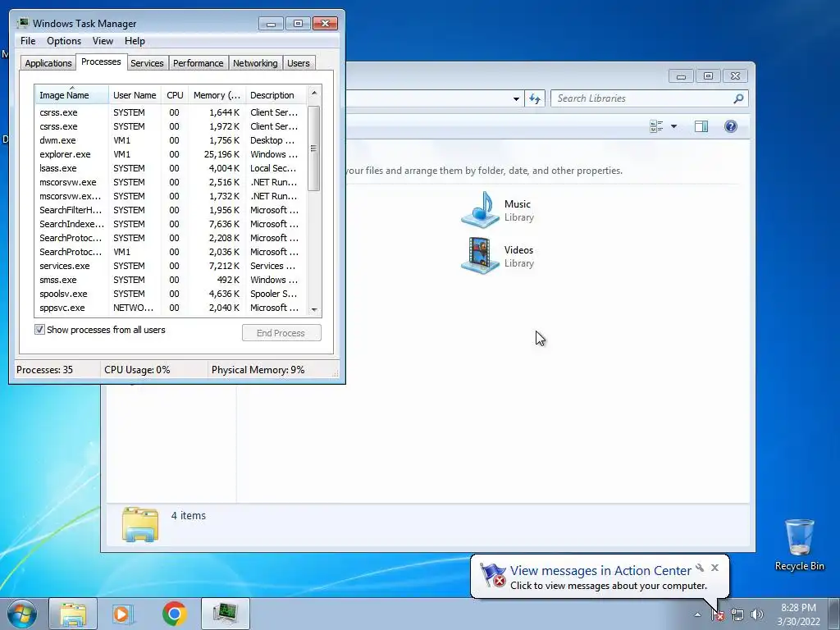Open Google Chrome from the taskbar

(174, 614)
